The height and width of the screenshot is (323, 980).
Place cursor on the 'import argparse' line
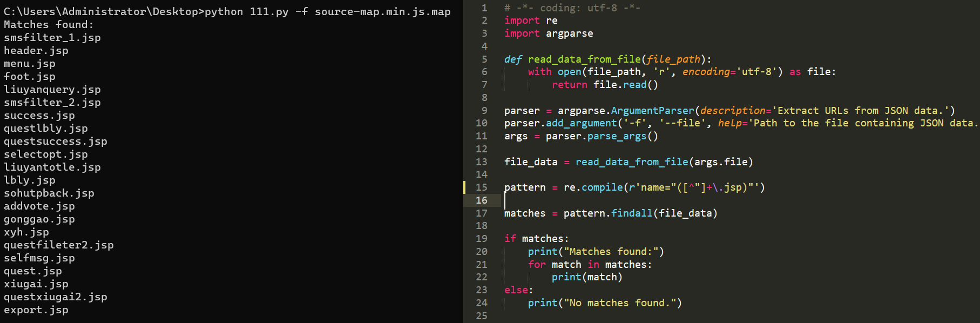(x=548, y=33)
